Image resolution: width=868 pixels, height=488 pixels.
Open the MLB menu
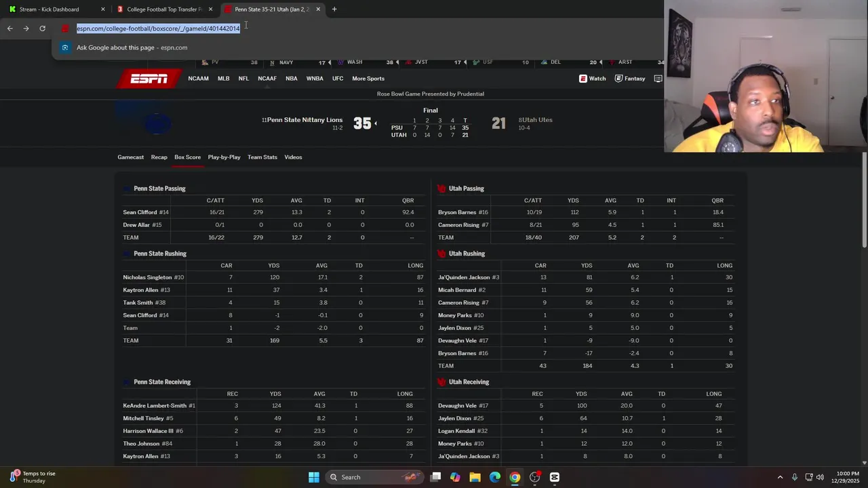point(223,79)
